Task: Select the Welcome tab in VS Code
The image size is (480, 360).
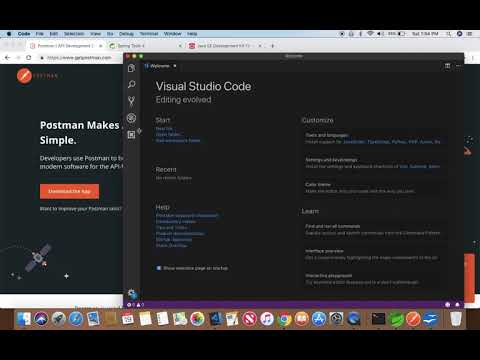Action: [160, 66]
